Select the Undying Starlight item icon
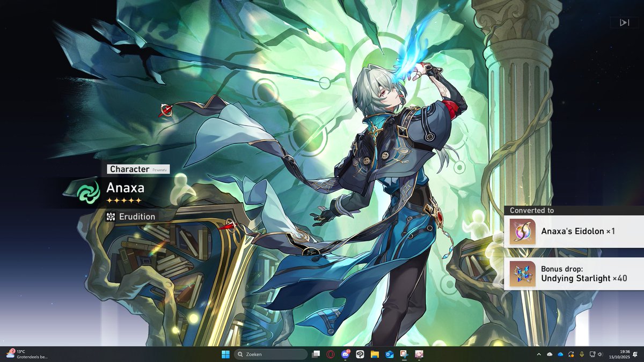This screenshot has height=362, width=644. point(522,274)
